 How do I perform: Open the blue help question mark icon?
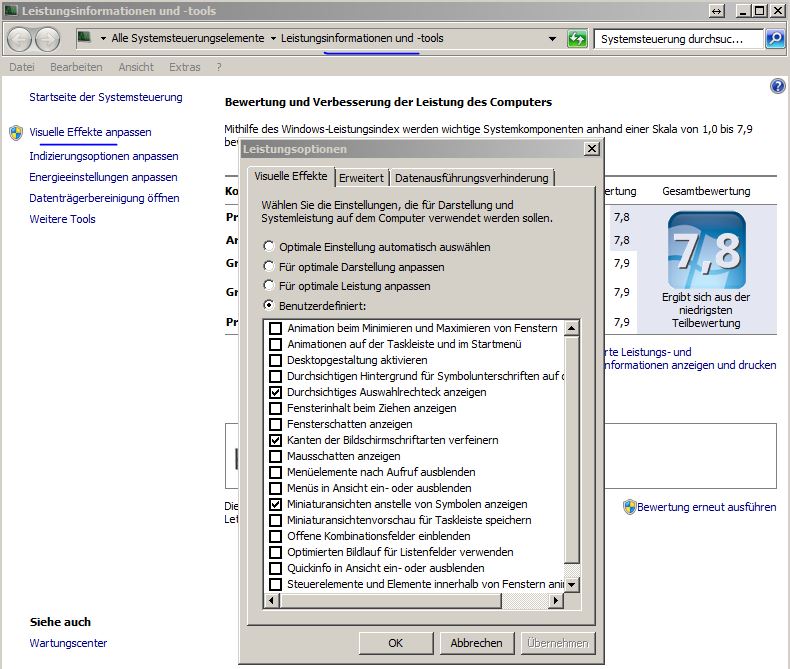777,86
